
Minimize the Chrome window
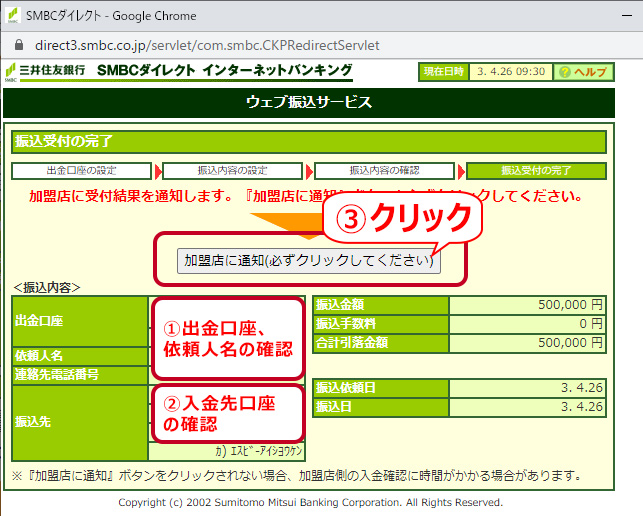pyautogui.click(x=627, y=16)
